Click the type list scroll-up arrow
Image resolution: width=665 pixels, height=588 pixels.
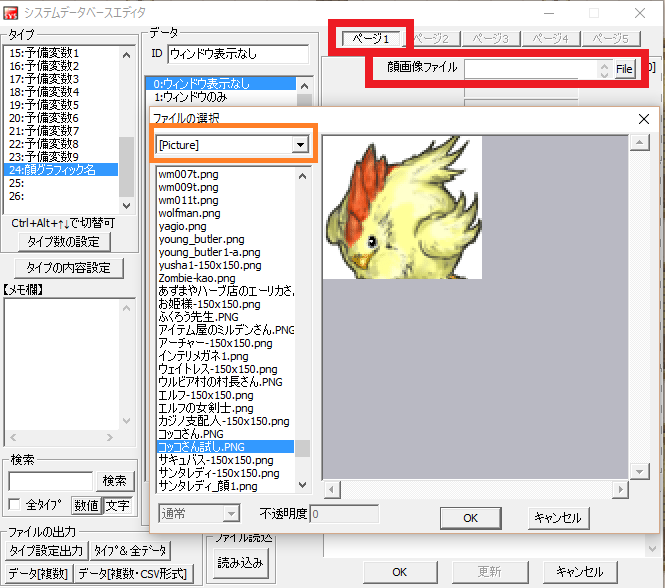point(126,55)
